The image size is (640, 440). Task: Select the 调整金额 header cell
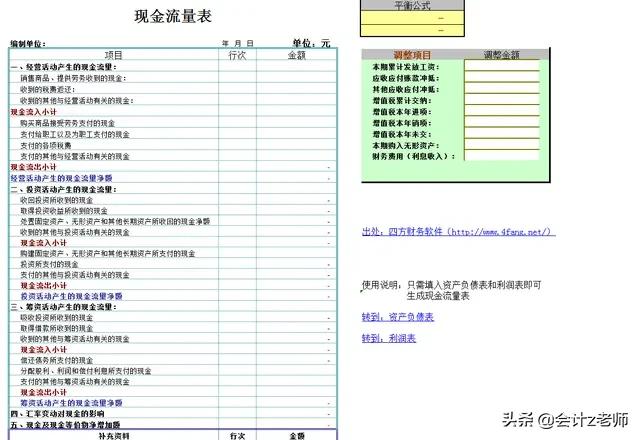click(x=502, y=55)
